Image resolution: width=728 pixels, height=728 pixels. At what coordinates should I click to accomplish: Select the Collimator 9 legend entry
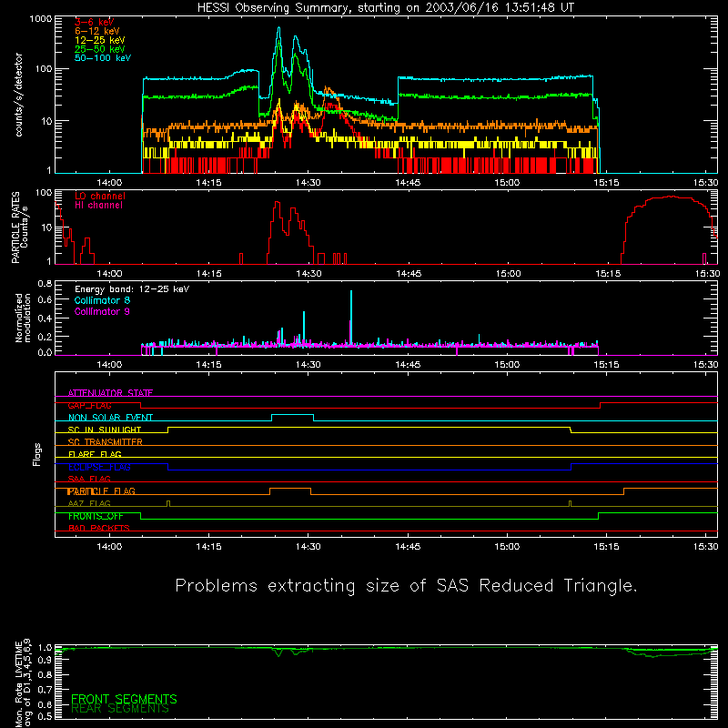(x=102, y=311)
